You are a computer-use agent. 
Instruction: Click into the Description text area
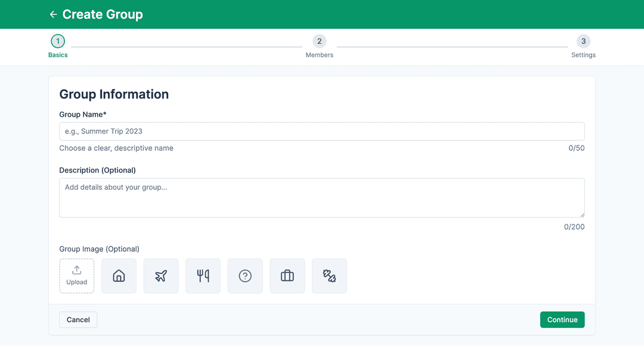(321, 197)
